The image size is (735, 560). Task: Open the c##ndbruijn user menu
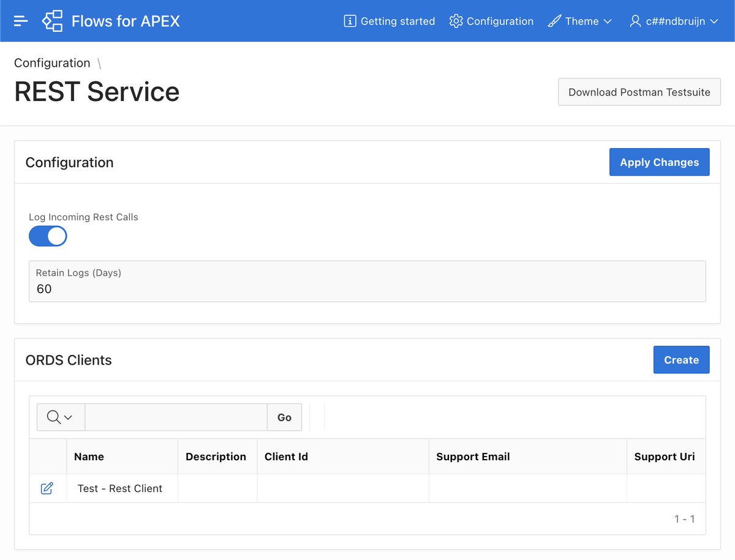[x=674, y=21]
